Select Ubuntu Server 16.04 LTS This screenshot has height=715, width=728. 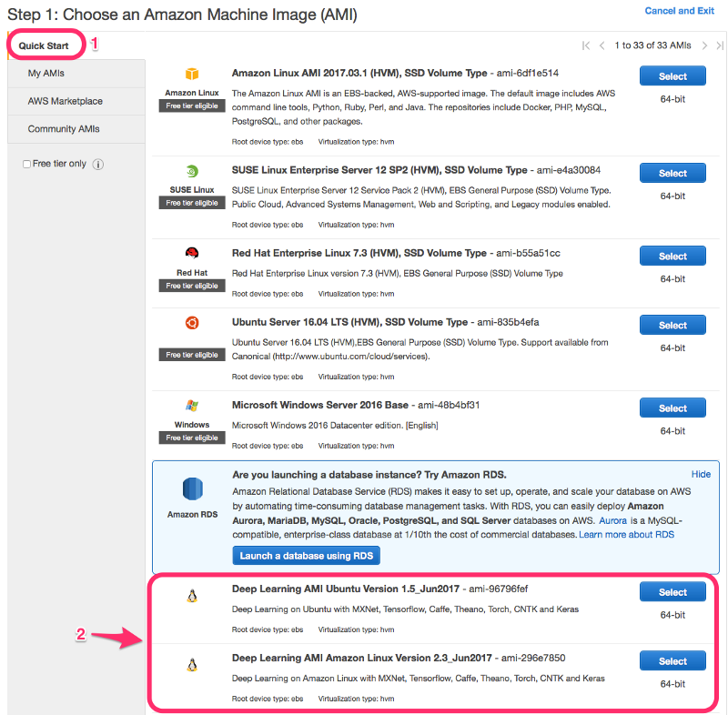672,326
